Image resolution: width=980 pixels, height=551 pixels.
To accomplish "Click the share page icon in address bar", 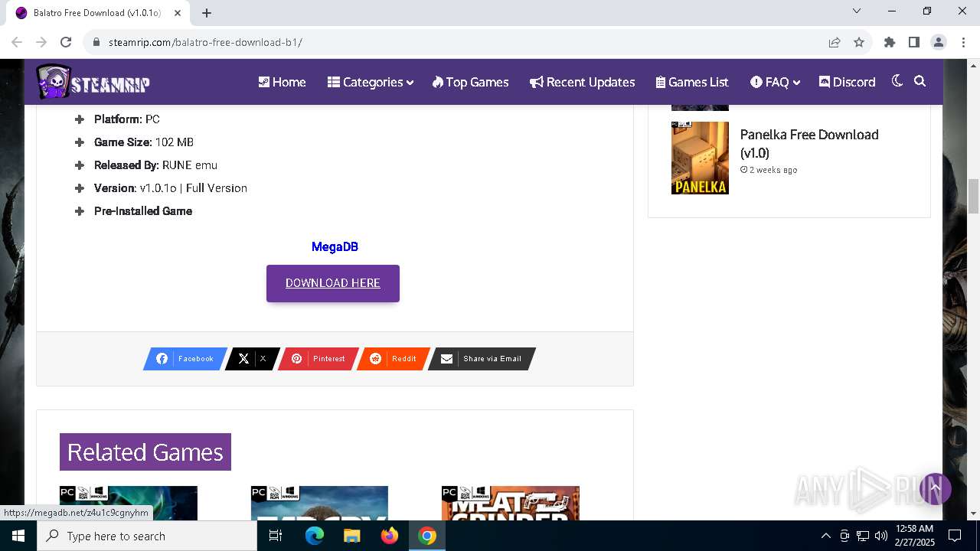I will pos(835,42).
